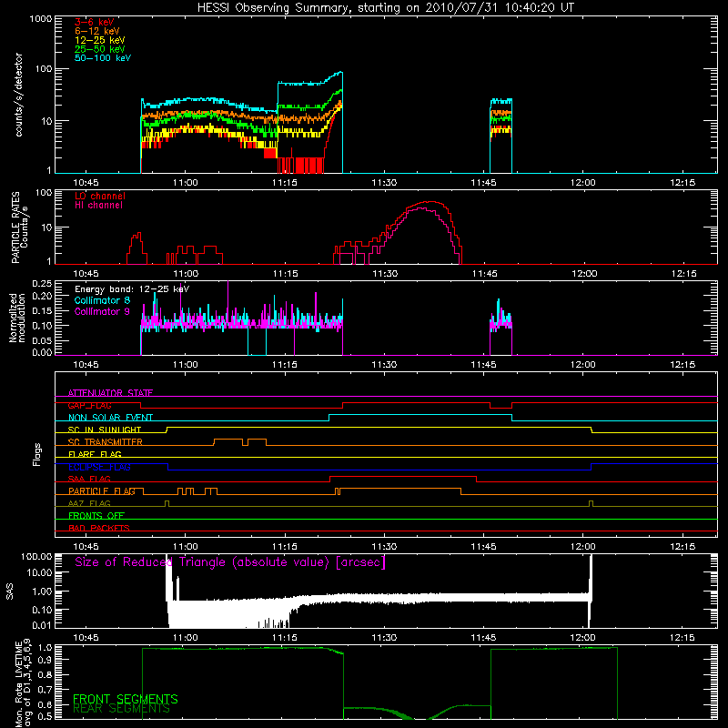Click the olive AAZ_FLAG label
This screenshot has height=728, width=728.
pyautogui.click(x=89, y=503)
